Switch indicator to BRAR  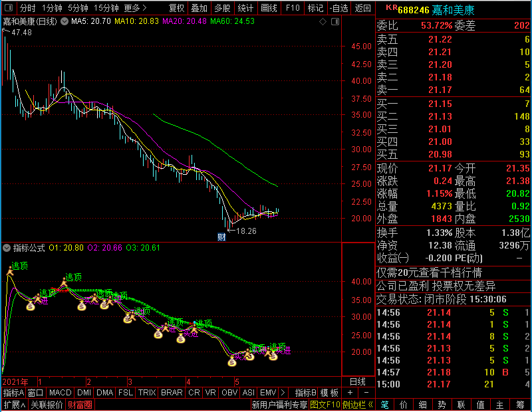pyautogui.click(x=172, y=393)
